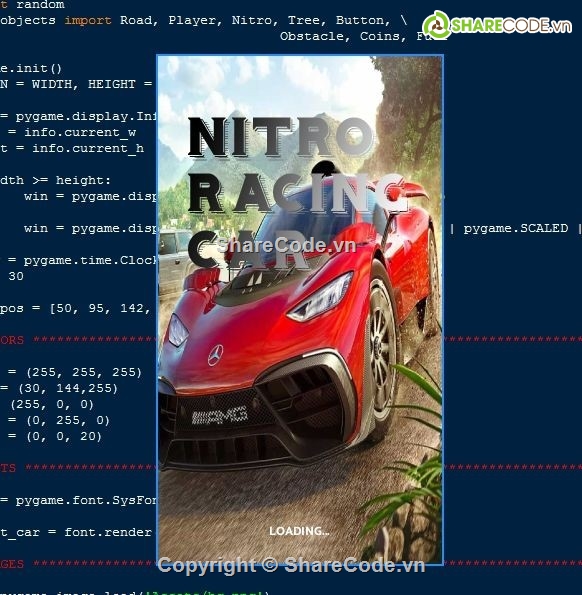Click the "dth >= height:" condition line
Screen dimensions: 582x595
[x=55, y=180]
